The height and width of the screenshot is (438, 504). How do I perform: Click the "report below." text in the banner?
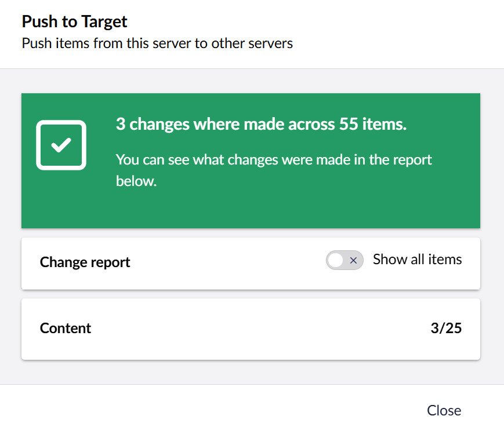pyautogui.click(x=136, y=181)
